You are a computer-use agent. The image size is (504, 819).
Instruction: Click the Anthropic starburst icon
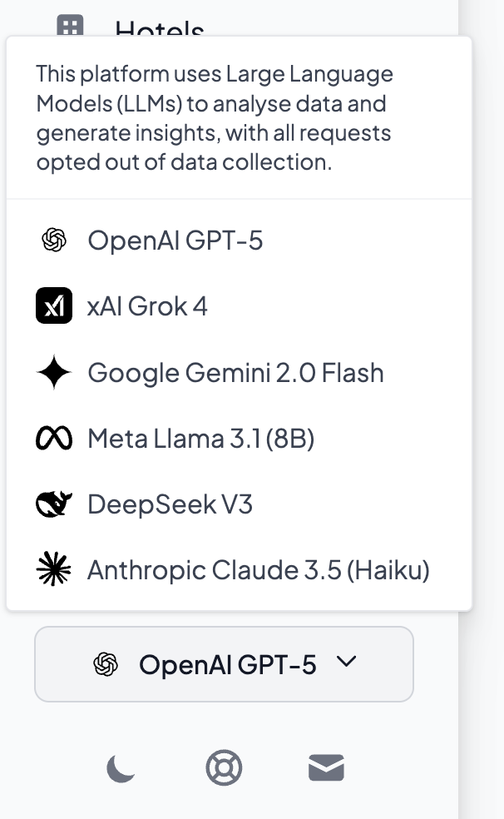[x=54, y=570]
